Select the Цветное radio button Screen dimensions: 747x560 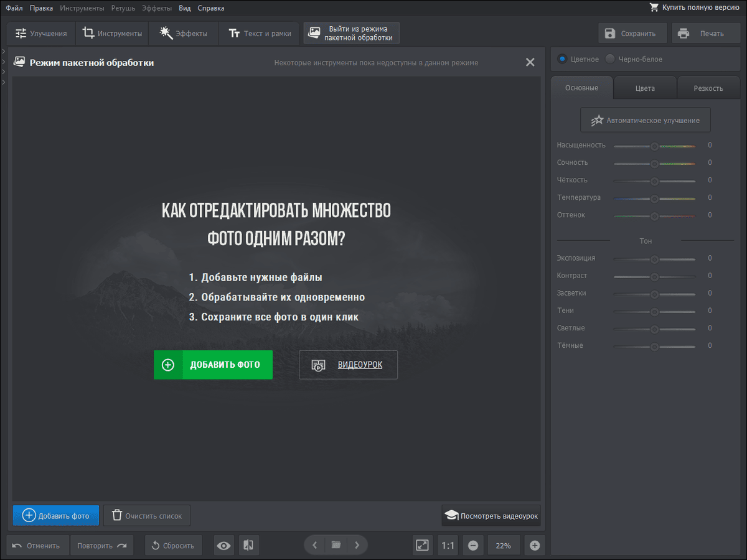tap(563, 59)
